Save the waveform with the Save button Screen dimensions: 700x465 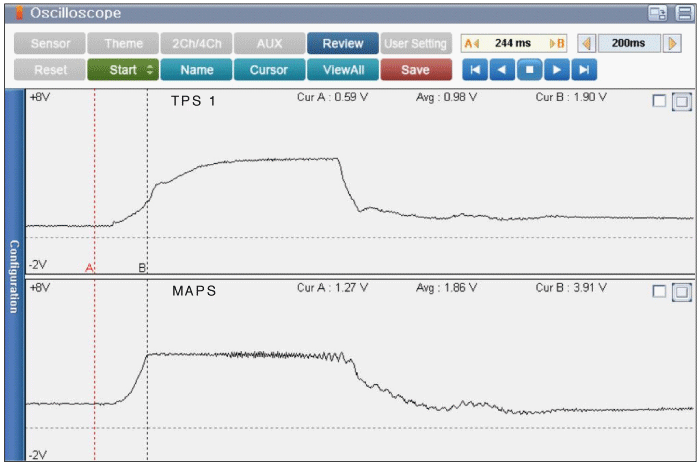point(416,70)
